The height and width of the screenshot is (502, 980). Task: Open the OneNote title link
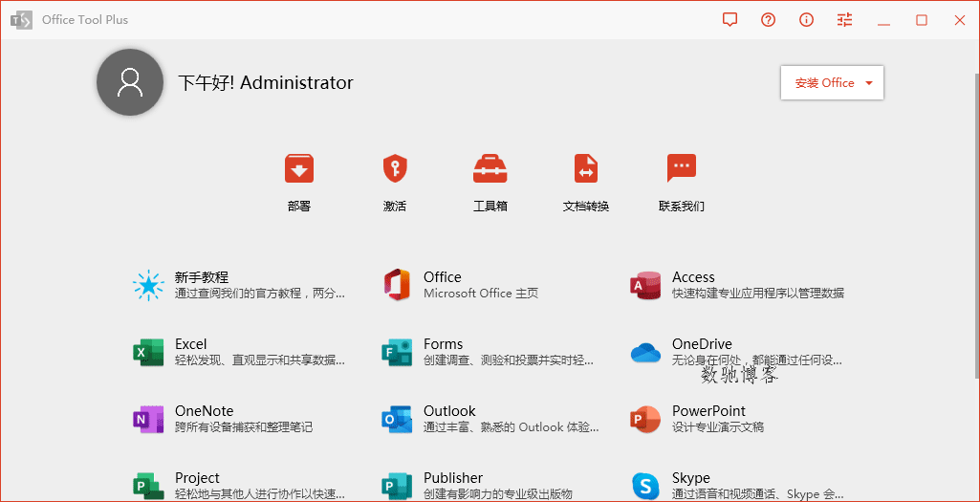(205, 411)
